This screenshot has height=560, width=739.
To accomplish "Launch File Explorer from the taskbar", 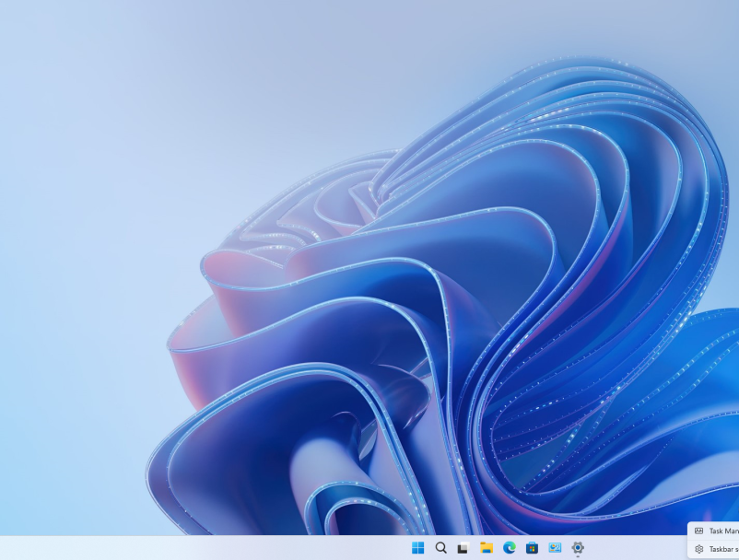I will point(487,548).
